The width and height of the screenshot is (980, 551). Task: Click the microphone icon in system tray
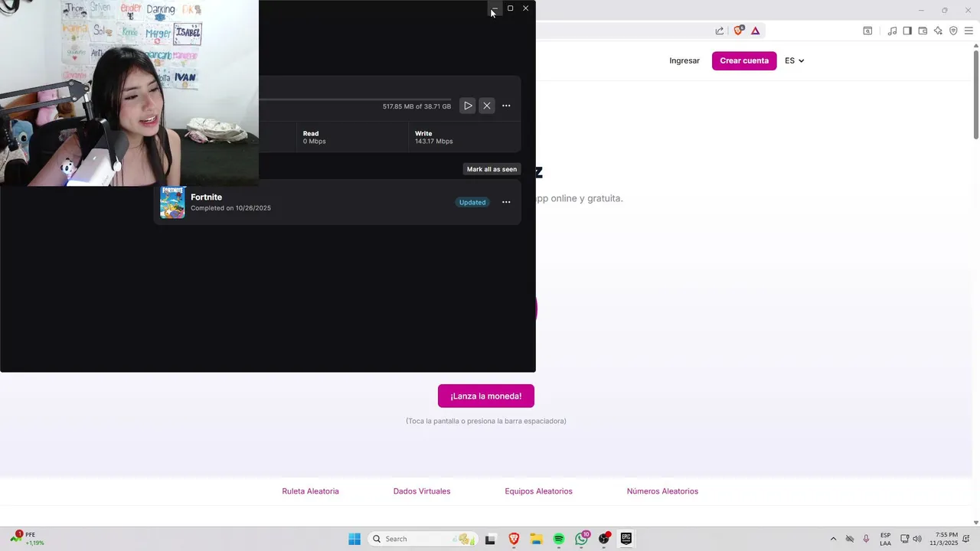866,539
